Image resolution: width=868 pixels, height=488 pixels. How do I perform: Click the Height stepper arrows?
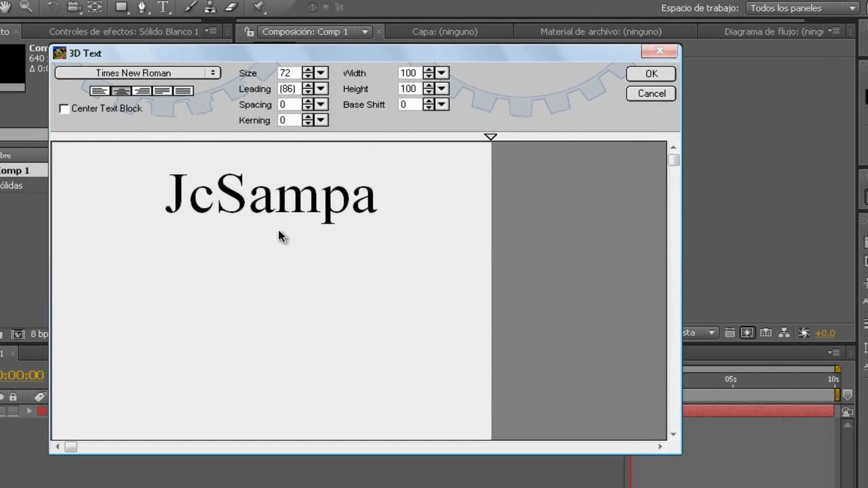click(429, 89)
